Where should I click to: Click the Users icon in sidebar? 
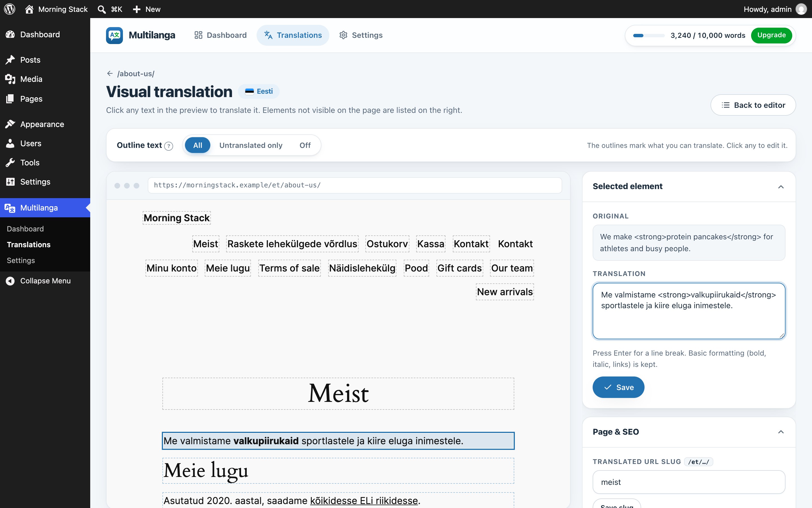pyautogui.click(x=10, y=143)
